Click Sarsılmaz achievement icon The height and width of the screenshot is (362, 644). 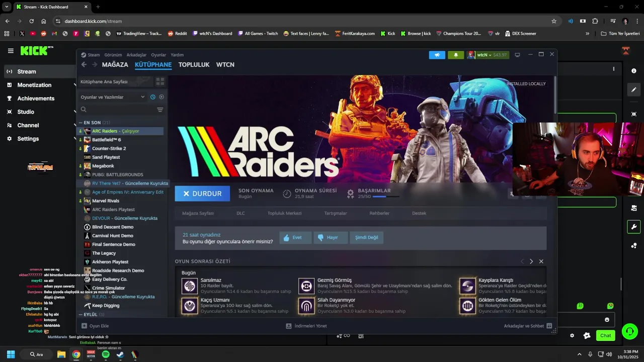(190, 286)
